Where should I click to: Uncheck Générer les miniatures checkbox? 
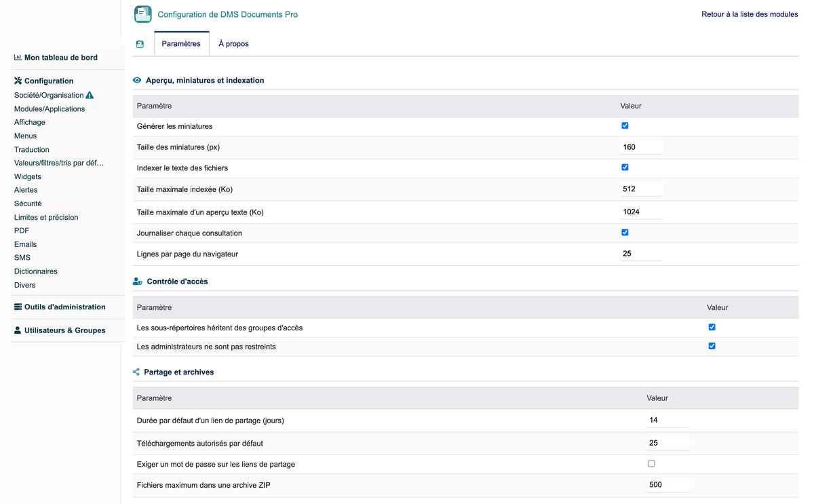[x=625, y=125]
